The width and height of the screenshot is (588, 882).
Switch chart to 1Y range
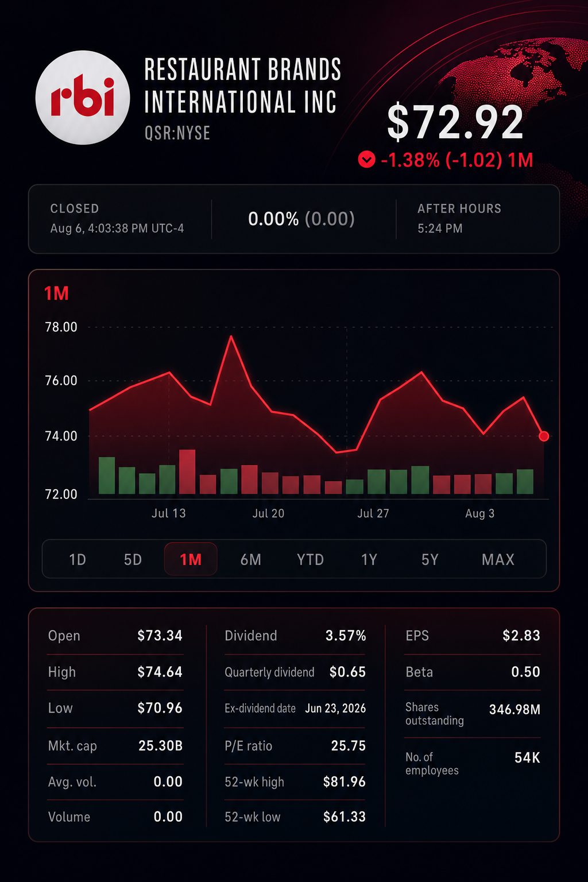(369, 559)
